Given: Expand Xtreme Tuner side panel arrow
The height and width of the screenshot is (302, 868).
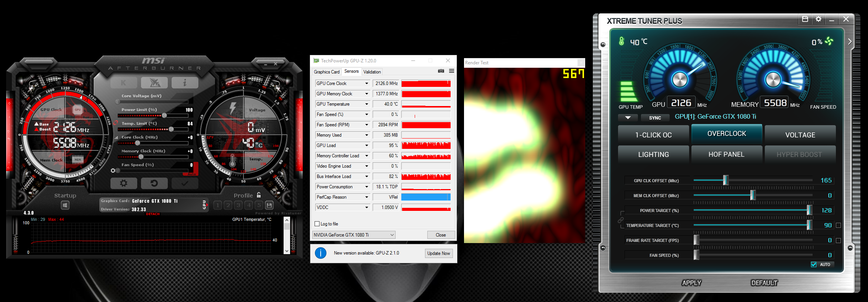Looking at the screenshot, I should [850, 42].
